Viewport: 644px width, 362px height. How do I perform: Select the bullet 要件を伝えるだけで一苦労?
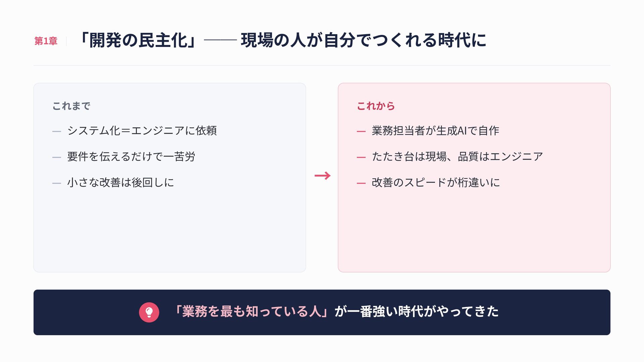coord(131,157)
